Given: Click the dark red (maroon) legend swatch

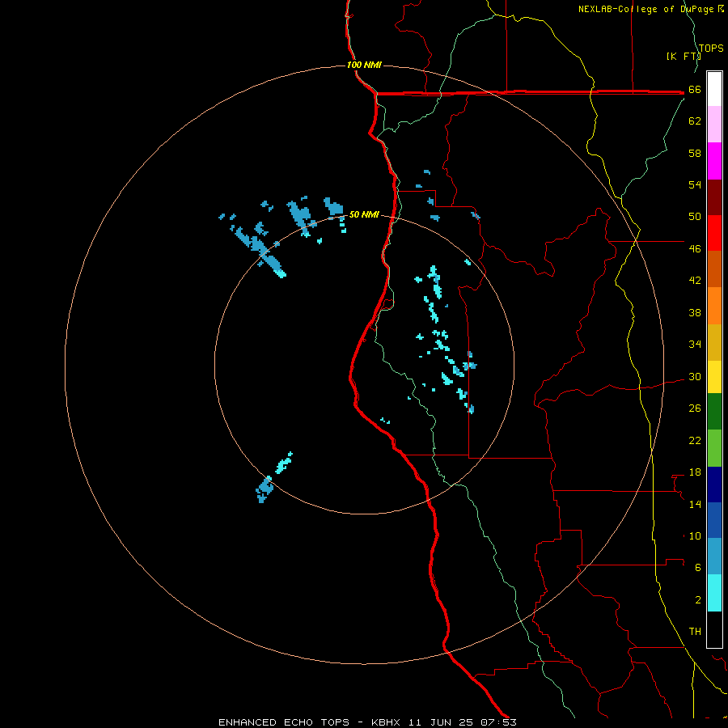Looking at the screenshot, I should click(714, 197).
